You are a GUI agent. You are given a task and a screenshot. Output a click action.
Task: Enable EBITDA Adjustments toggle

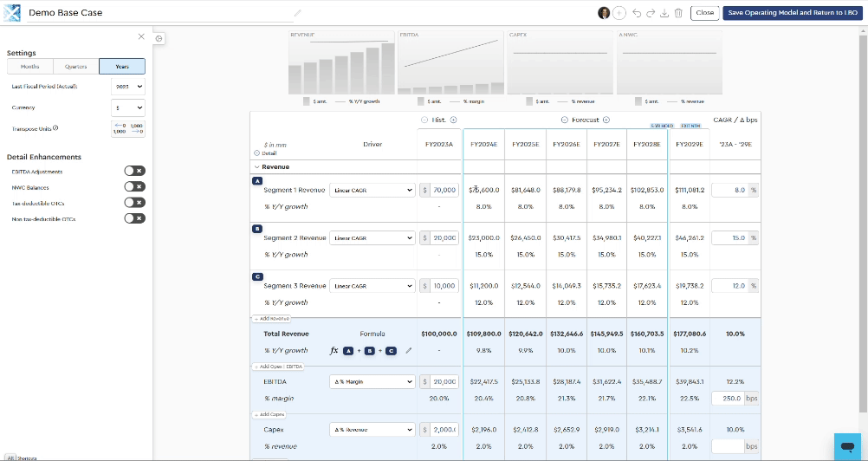pyautogui.click(x=134, y=172)
